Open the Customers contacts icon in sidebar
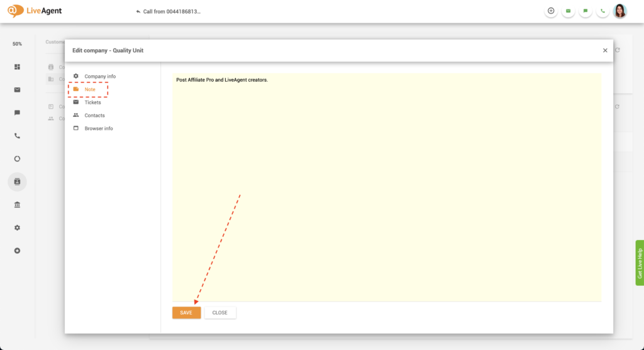This screenshot has width=644, height=350. tap(17, 182)
